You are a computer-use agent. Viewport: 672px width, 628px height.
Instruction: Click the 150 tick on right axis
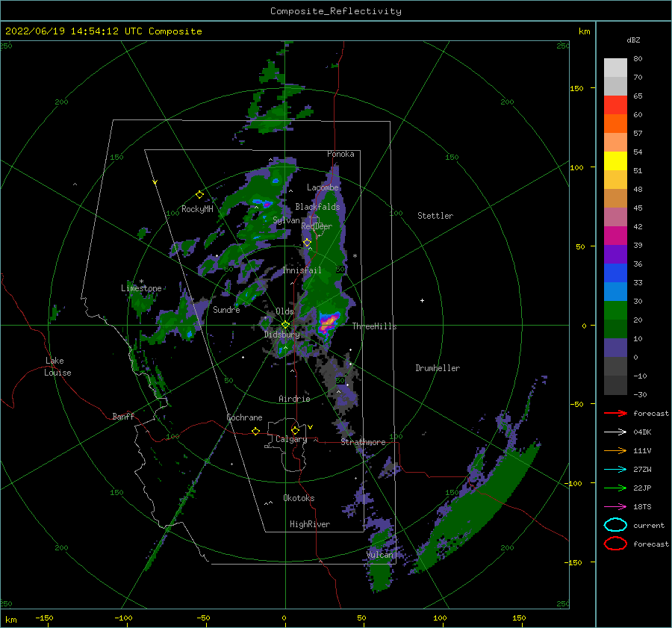(576, 88)
